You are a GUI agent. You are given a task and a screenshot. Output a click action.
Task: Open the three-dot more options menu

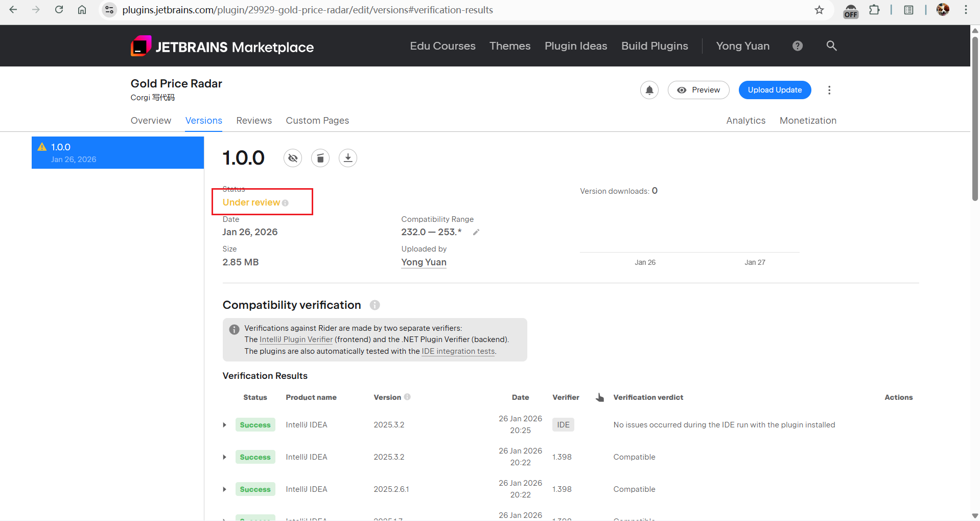[829, 90]
